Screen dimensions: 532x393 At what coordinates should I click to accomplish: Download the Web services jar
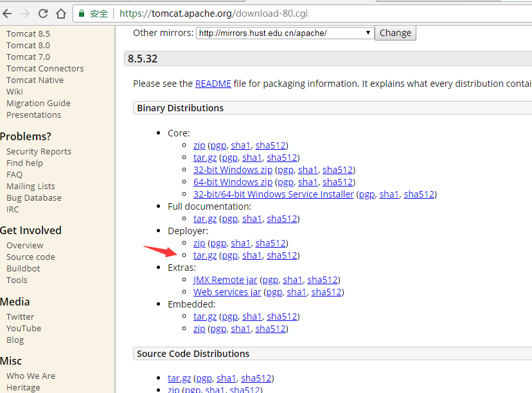click(227, 292)
